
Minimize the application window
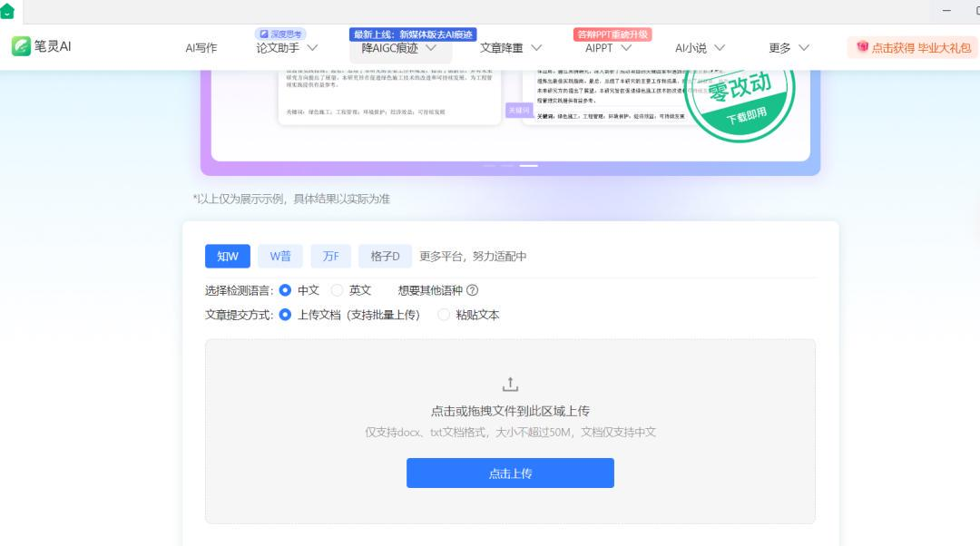[946, 11]
